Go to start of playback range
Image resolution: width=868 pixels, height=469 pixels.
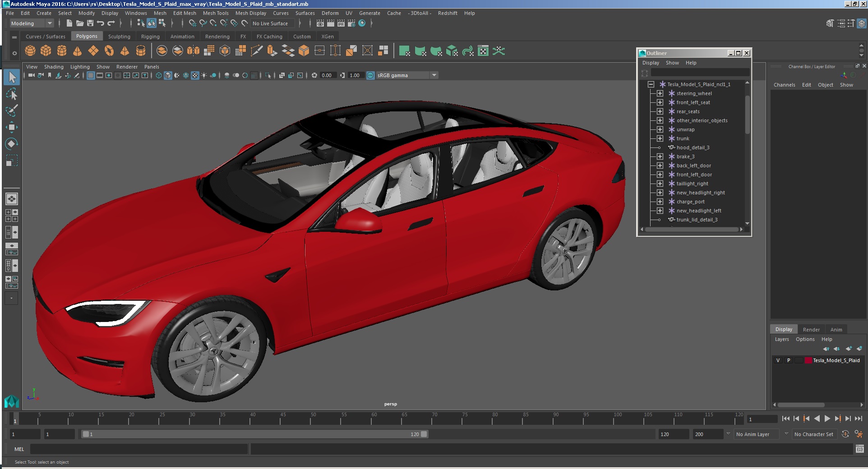786,418
